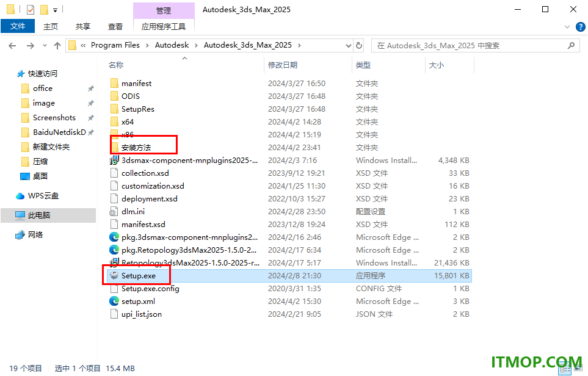The height and width of the screenshot is (376, 588).
Task: Select the collection.xsd file
Action: click(145, 173)
